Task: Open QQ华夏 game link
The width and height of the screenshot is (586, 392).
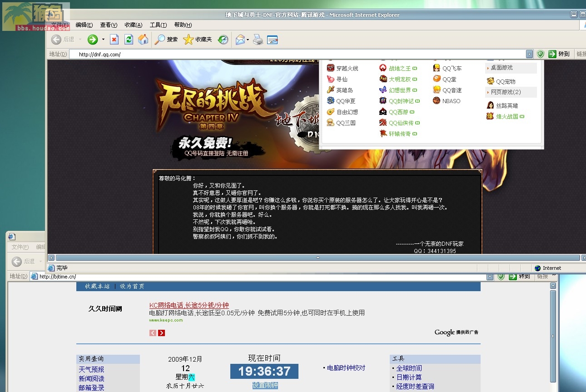Action: click(x=346, y=101)
